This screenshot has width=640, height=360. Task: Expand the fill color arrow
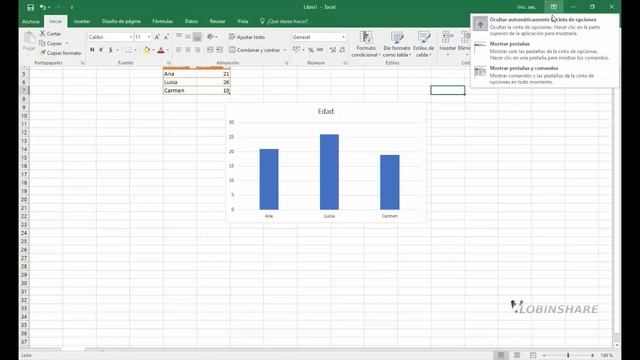point(153,50)
